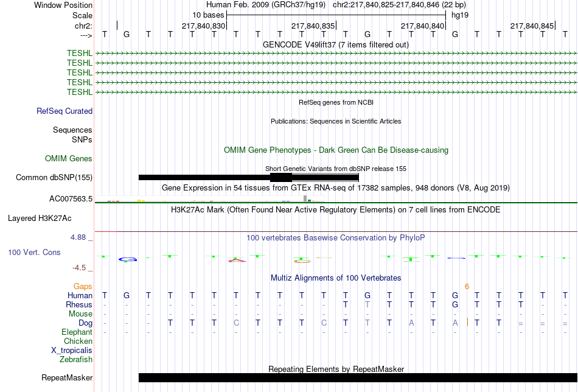578x392 pixels.
Task: Select the gray variant bar in the dbSNP track
Action: tap(325, 177)
